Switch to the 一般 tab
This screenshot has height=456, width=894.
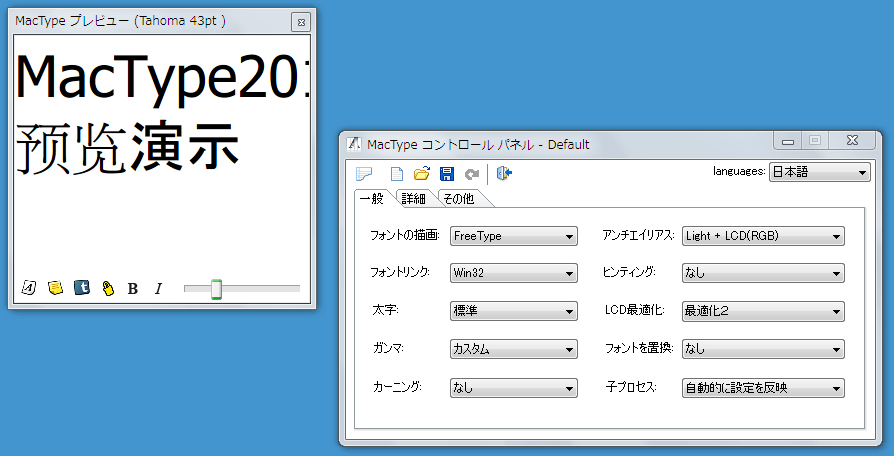click(x=372, y=198)
